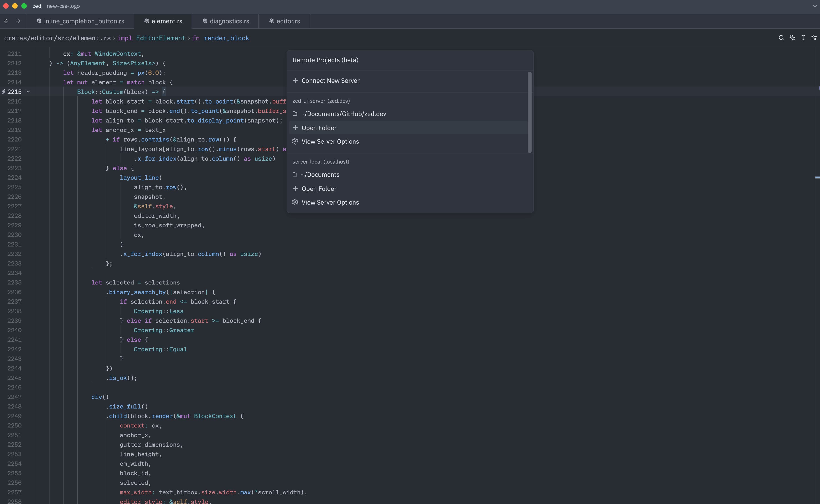The image size is (820, 504).
Task: Click the folder icon beside ~/Documents/GitHub/zed.dev
Action: coord(295,114)
